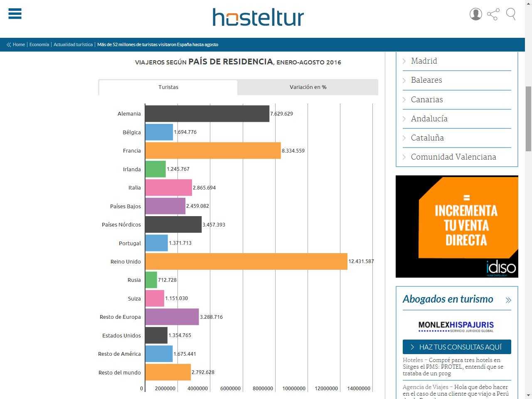Switch to the Turistas tab
This screenshot has height=399, width=532.
pos(168,87)
